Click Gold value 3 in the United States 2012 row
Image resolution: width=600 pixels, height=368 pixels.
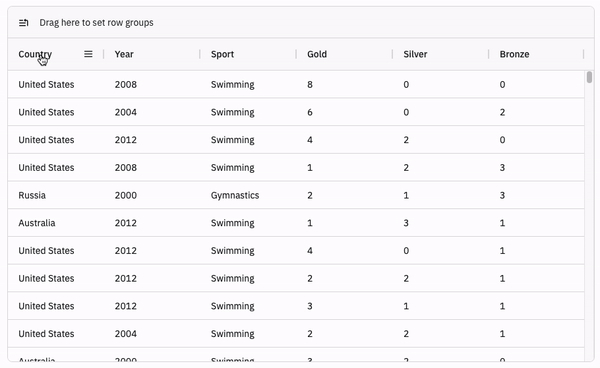[x=310, y=306]
